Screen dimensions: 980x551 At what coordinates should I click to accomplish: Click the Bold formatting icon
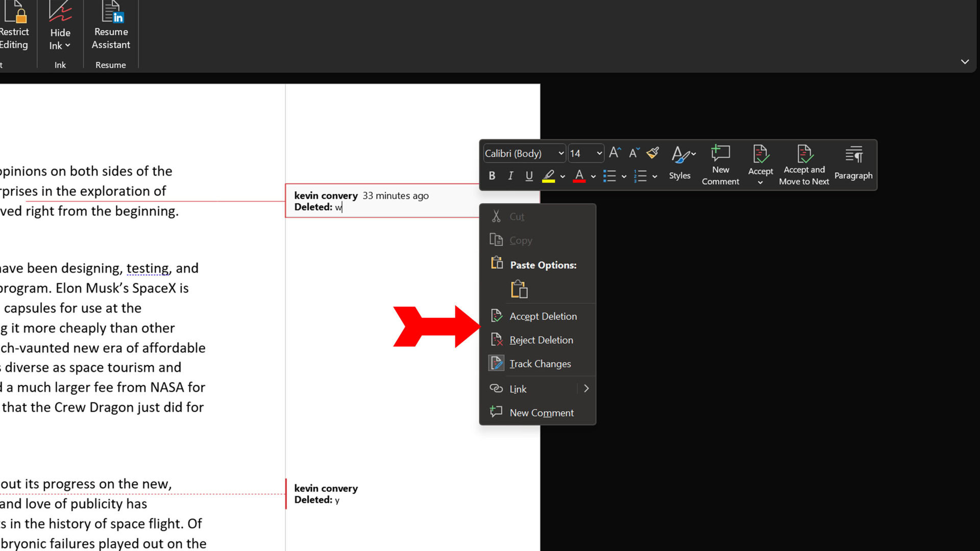pos(492,176)
